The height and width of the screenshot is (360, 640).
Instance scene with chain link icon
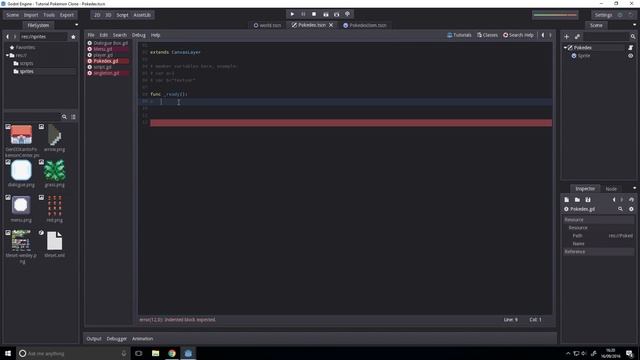click(x=577, y=37)
